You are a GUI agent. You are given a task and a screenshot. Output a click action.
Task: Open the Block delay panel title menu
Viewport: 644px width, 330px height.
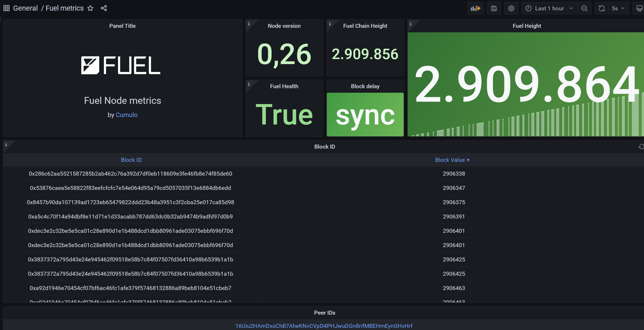pos(365,86)
